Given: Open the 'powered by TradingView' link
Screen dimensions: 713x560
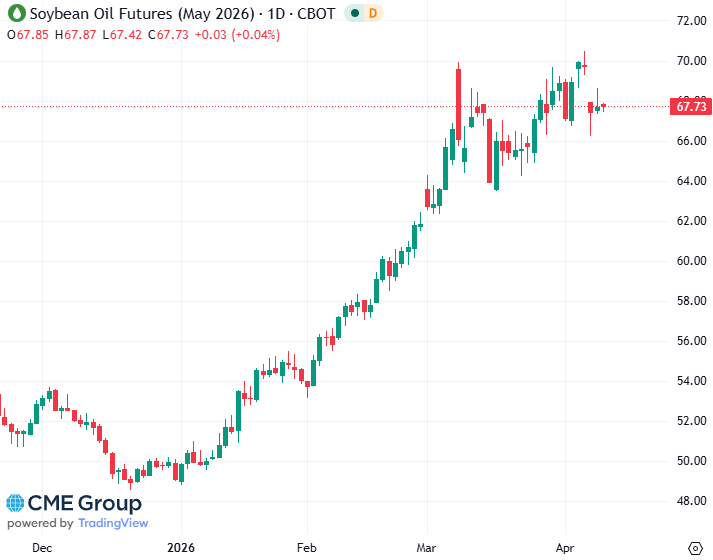Looking at the screenshot, I should coord(77,523).
